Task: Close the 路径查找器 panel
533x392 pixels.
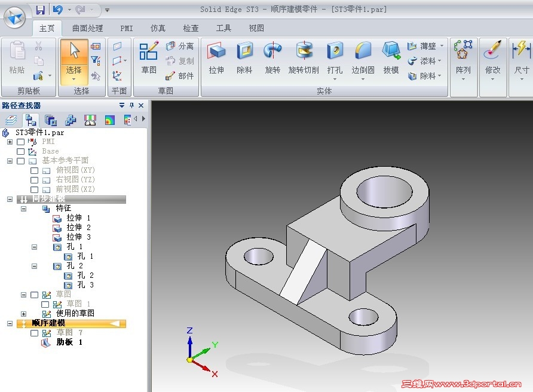Action: coord(141,106)
